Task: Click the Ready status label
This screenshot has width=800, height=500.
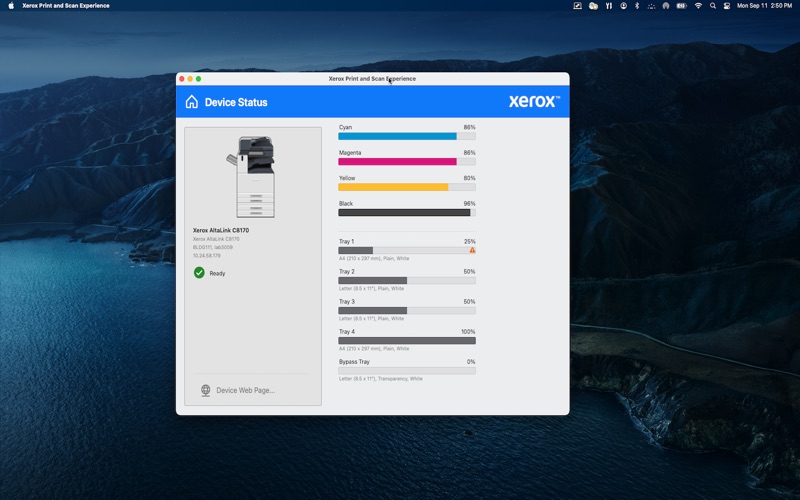Action: pyautogui.click(x=217, y=273)
